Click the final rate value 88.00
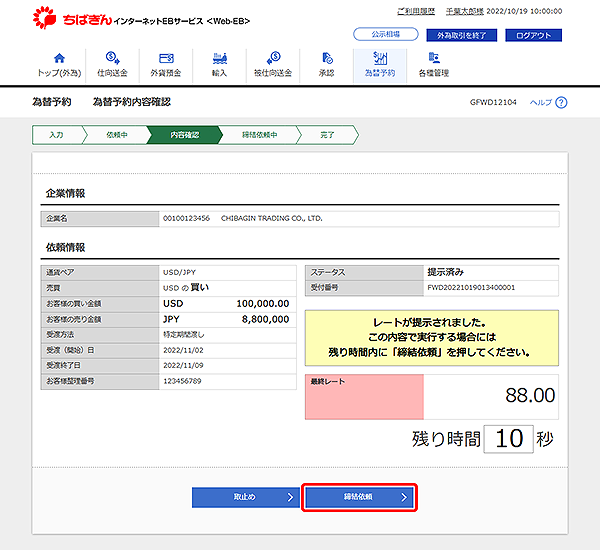This screenshot has height=550, width=600. (x=530, y=395)
